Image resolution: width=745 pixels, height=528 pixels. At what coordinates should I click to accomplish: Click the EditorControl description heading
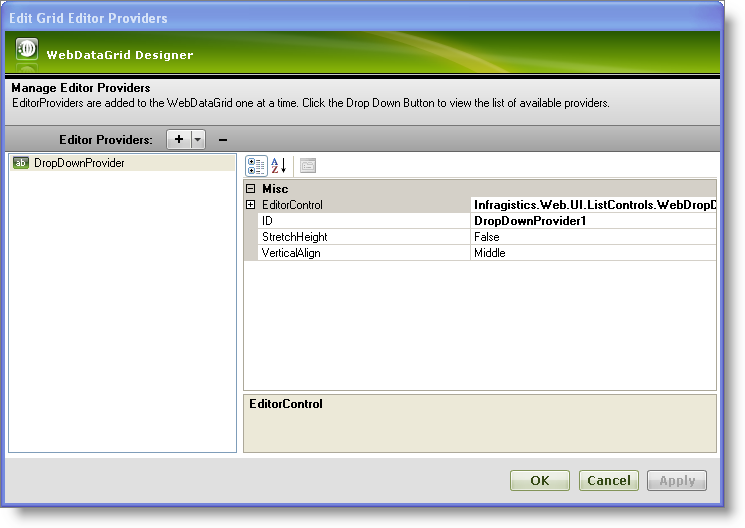286,404
